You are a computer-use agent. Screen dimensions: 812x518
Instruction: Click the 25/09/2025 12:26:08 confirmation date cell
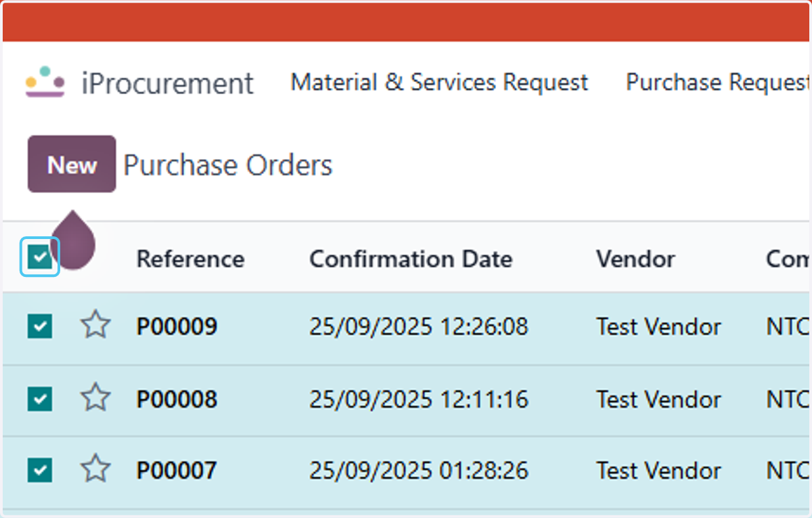(x=418, y=327)
